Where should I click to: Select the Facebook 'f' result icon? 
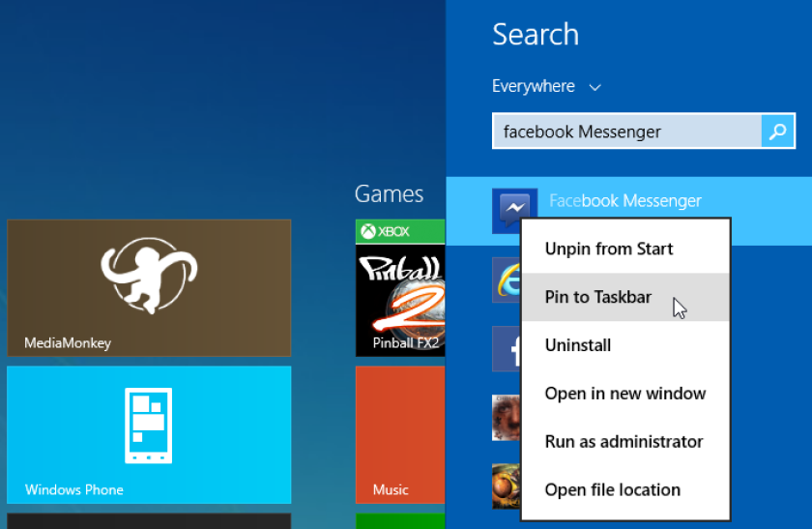(x=507, y=349)
